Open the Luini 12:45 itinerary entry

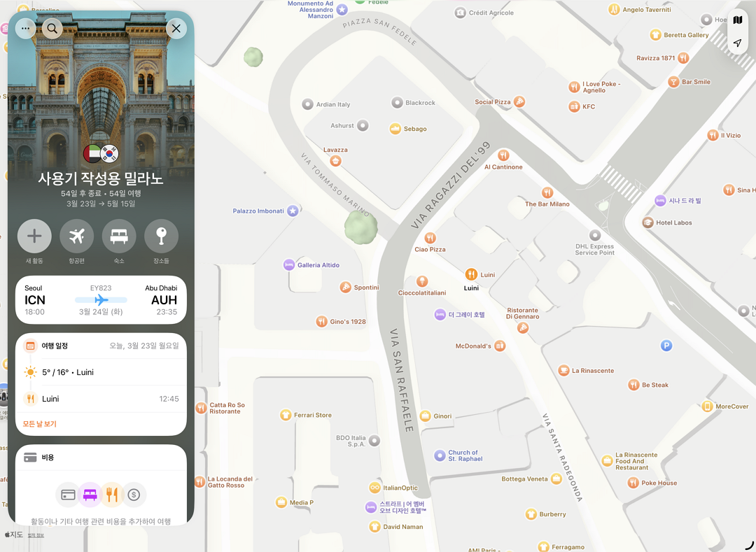pyautogui.click(x=101, y=398)
